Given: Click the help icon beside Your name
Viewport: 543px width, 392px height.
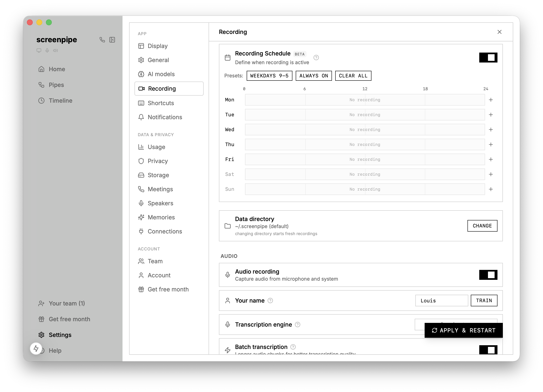Looking at the screenshot, I should click(x=270, y=301).
